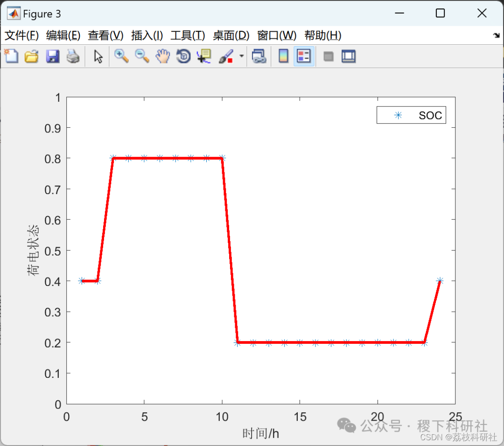Screen dimensions: 504x446
Task: Click the New Figure toolbar icon
Action: [11, 56]
